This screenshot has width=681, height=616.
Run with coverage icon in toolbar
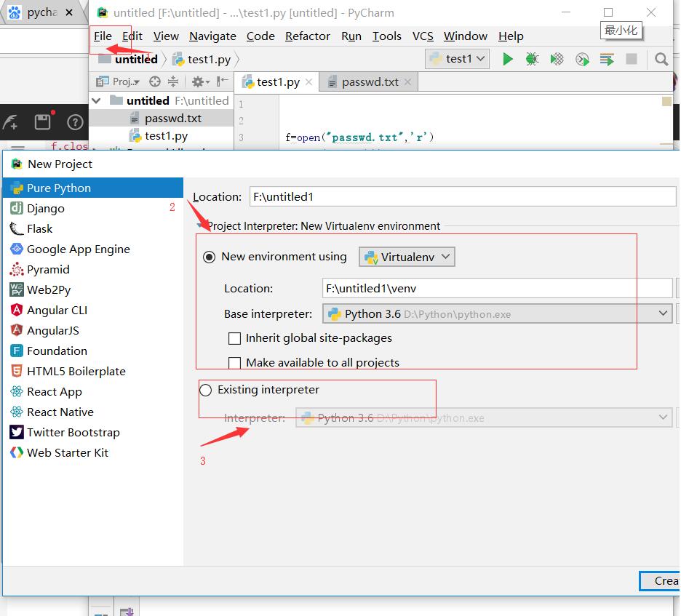click(x=557, y=59)
